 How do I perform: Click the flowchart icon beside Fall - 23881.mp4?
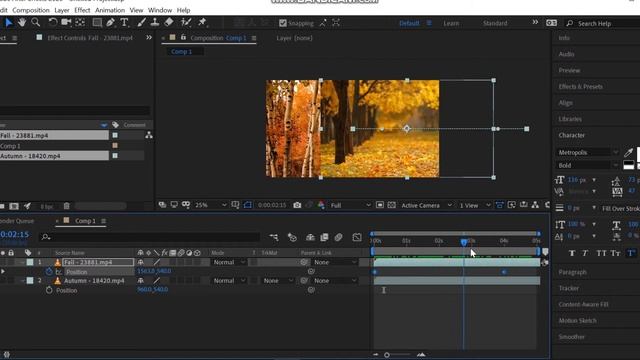(x=149, y=135)
